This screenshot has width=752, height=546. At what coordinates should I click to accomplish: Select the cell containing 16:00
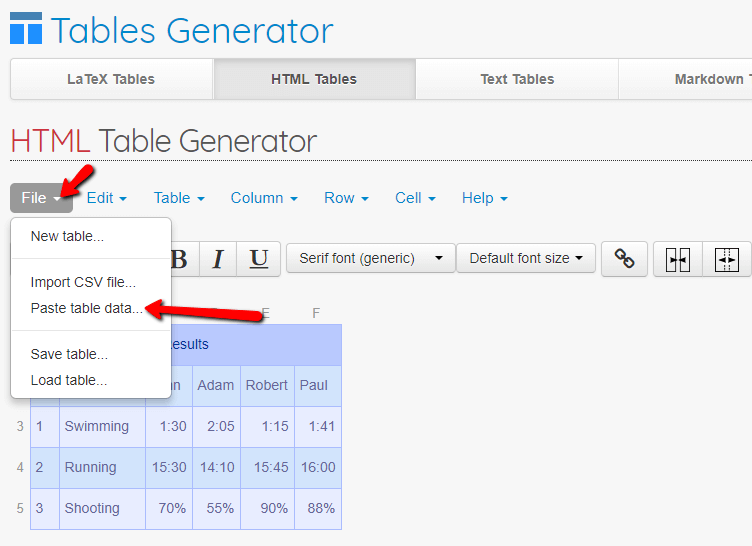pos(318,467)
